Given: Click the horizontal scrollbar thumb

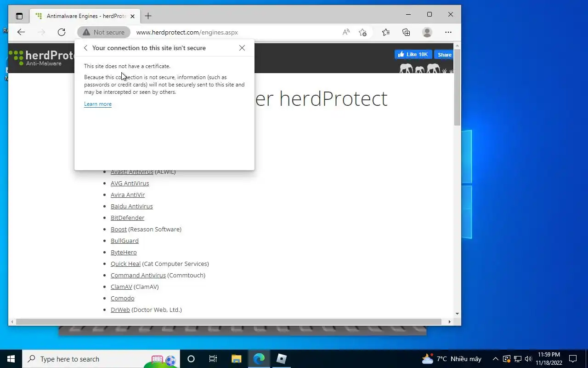Looking at the screenshot, I should point(229,322).
